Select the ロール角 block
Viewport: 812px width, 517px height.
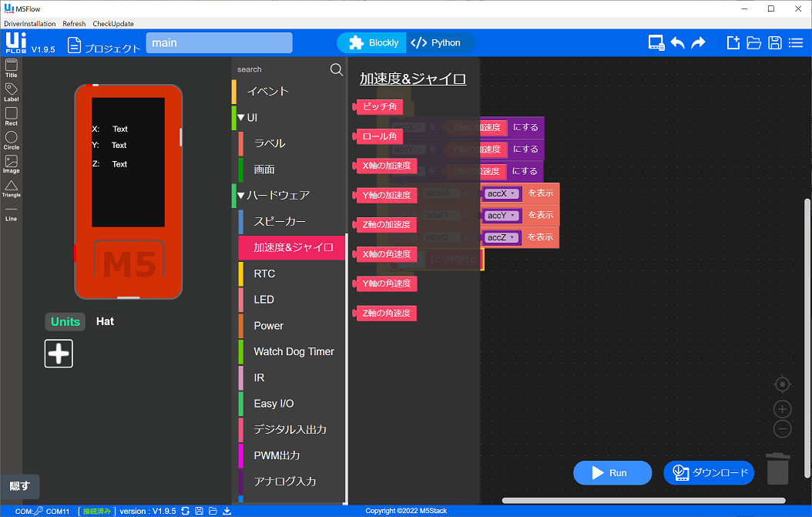point(377,136)
